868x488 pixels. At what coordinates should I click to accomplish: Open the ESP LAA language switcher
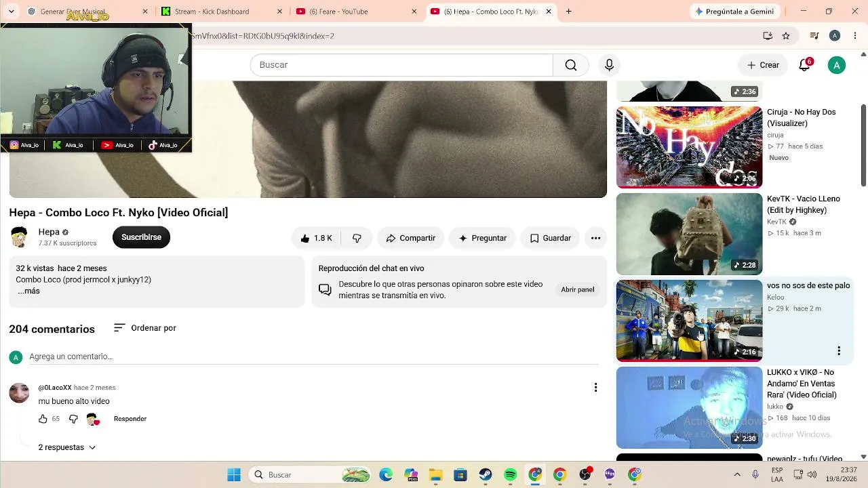coord(777,474)
